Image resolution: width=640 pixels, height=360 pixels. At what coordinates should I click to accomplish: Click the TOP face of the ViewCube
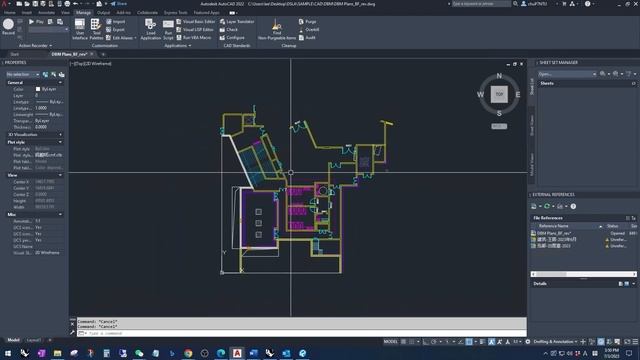coord(499,94)
